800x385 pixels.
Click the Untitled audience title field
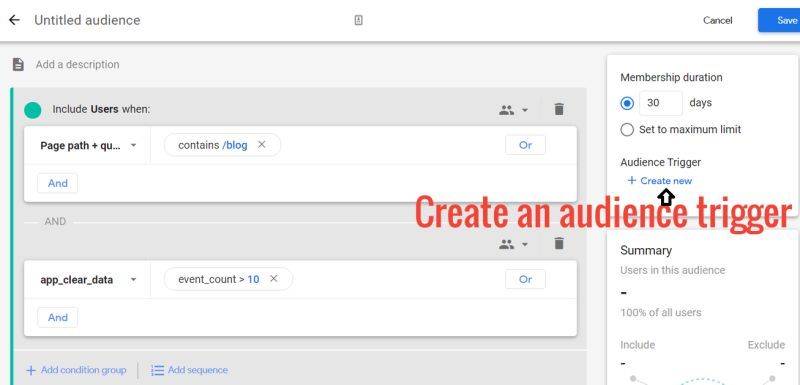coord(87,20)
